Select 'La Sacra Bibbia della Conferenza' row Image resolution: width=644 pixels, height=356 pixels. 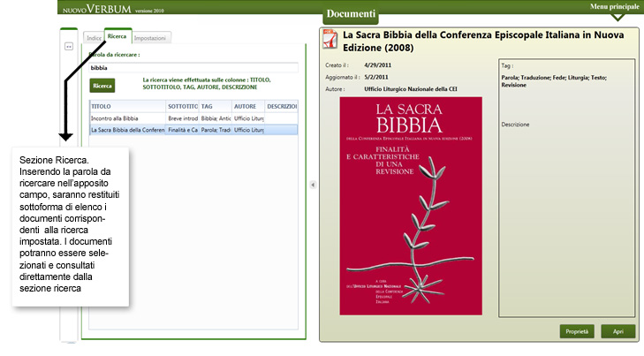[127, 130]
